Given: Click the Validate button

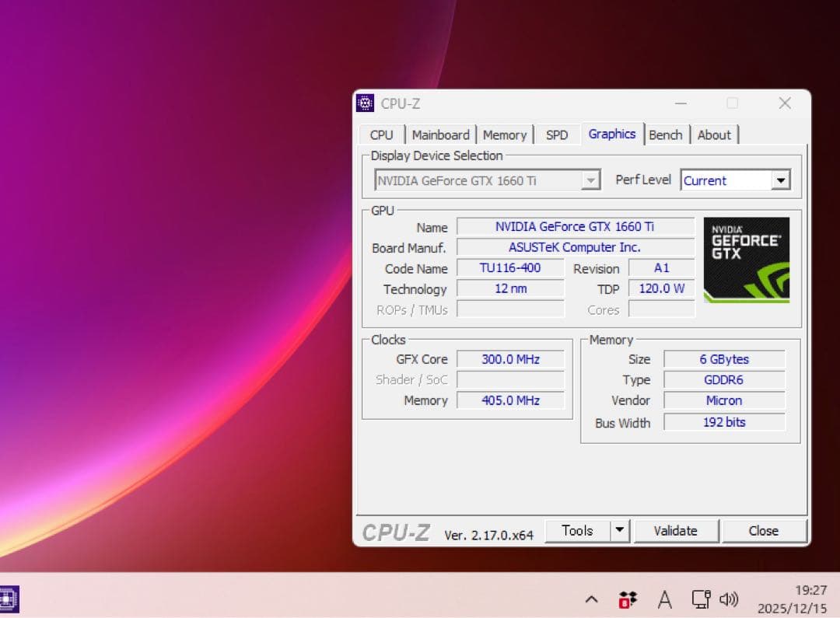Looking at the screenshot, I should [x=676, y=530].
